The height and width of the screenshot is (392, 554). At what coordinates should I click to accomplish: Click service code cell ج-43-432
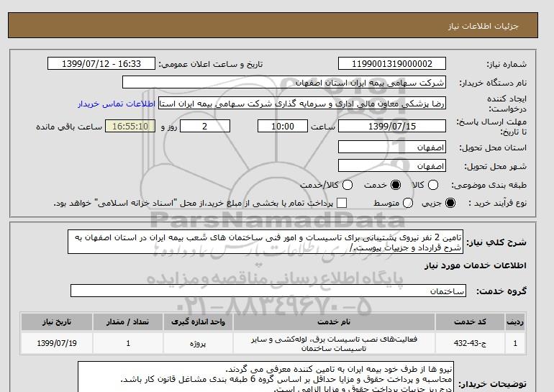click(470, 343)
